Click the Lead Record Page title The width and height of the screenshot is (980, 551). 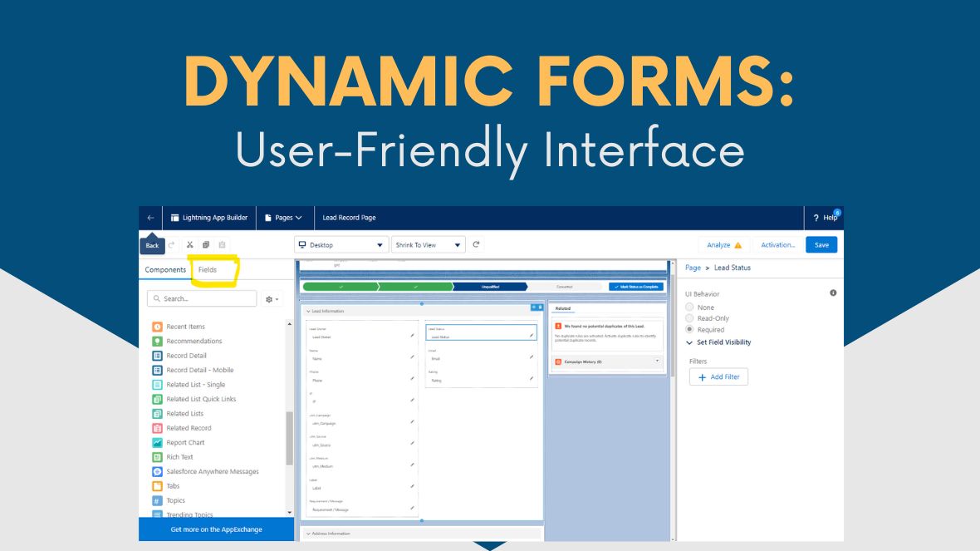349,218
